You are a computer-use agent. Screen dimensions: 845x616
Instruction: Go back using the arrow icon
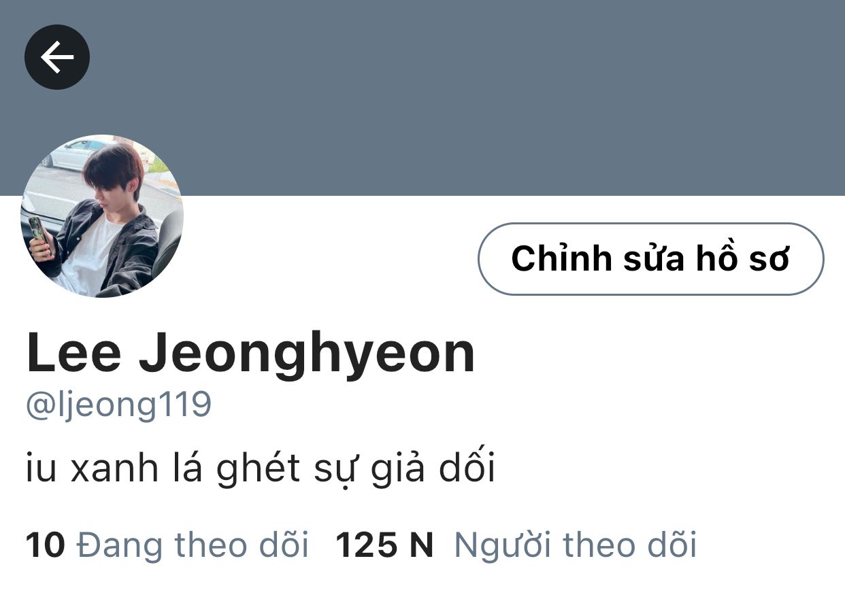tap(57, 57)
